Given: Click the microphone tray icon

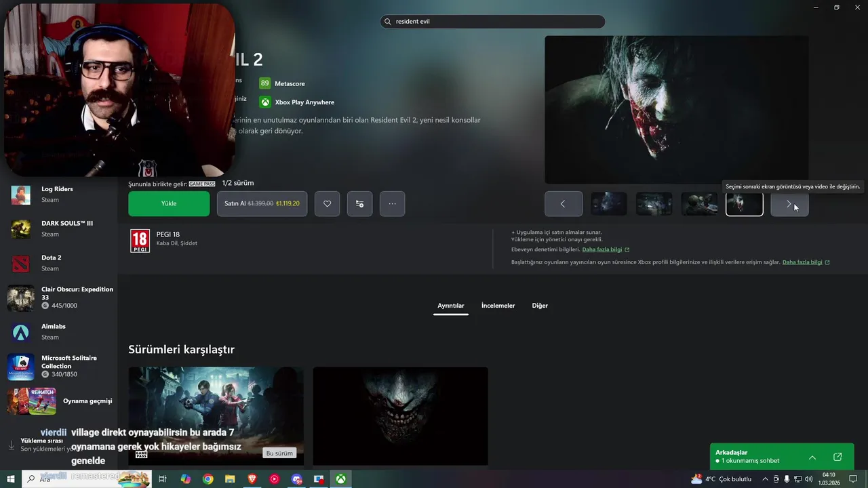Looking at the screenshot, I should [787, 479].
